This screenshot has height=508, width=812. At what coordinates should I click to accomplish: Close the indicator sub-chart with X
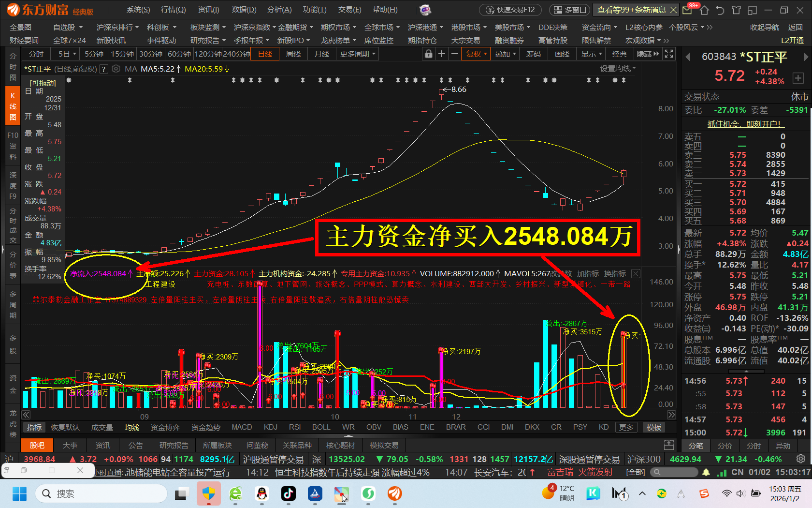(x=636, y=274)
